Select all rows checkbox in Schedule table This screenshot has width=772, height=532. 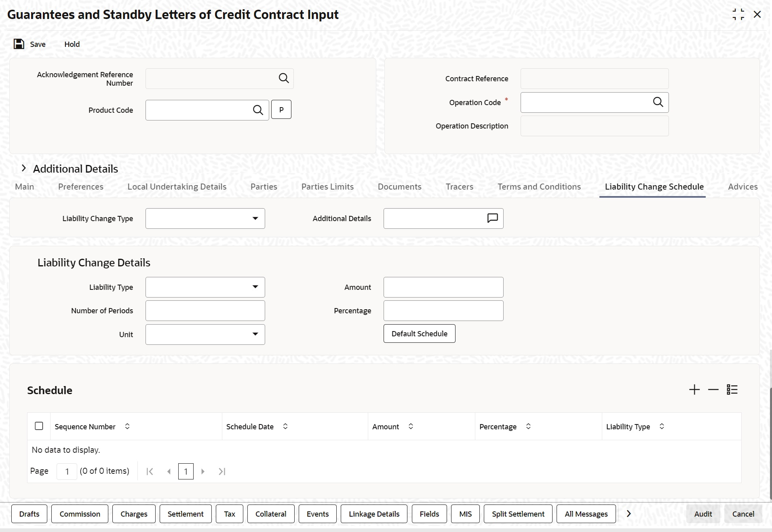point(39,426)
